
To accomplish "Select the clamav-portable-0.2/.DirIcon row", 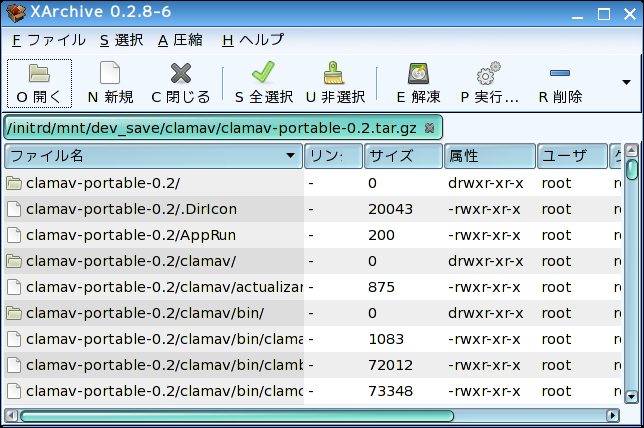I will [x=313, y=209].
